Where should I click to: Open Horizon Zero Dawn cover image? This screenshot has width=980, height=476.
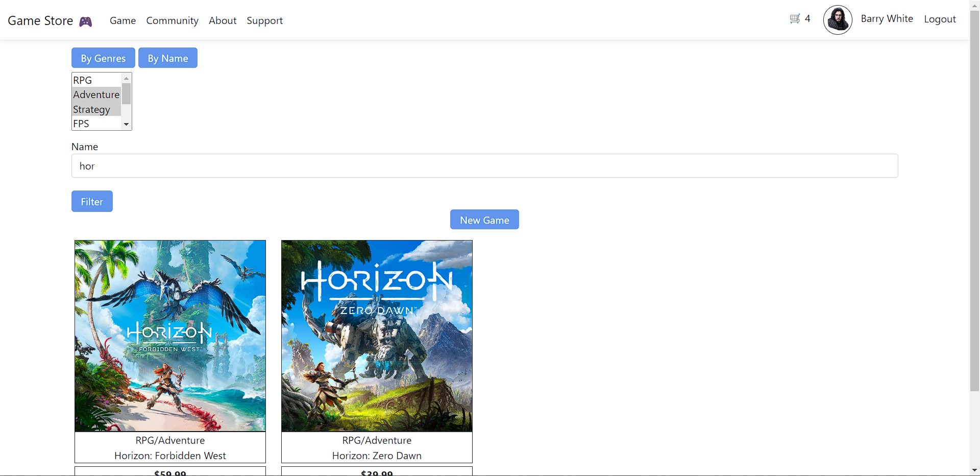point(377,336)
